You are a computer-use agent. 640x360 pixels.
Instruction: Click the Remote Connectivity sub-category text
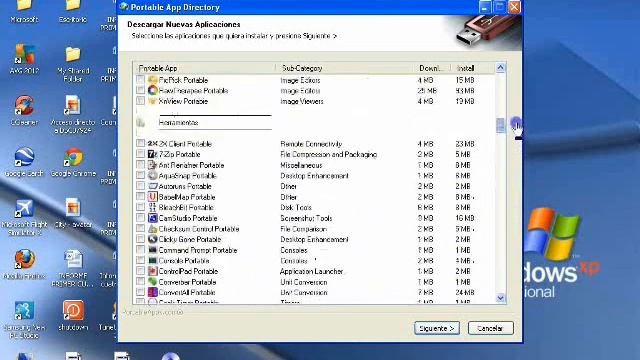click(x=311, y=144)
